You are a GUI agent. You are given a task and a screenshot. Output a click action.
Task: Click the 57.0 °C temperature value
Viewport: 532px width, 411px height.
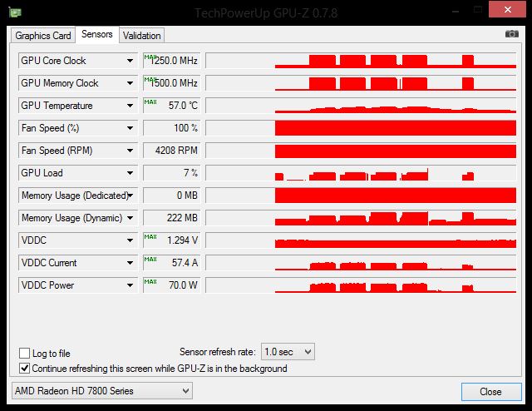click(172, 106)
